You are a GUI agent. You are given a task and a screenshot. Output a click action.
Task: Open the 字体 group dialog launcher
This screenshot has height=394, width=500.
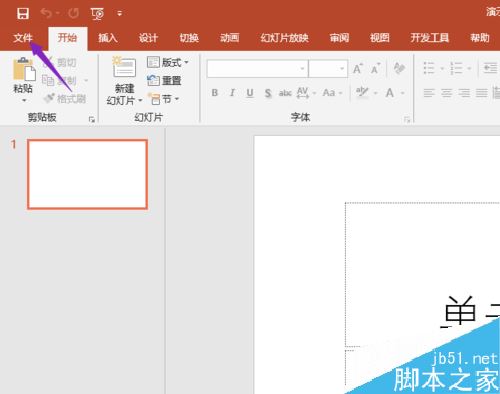click(407, 119)
